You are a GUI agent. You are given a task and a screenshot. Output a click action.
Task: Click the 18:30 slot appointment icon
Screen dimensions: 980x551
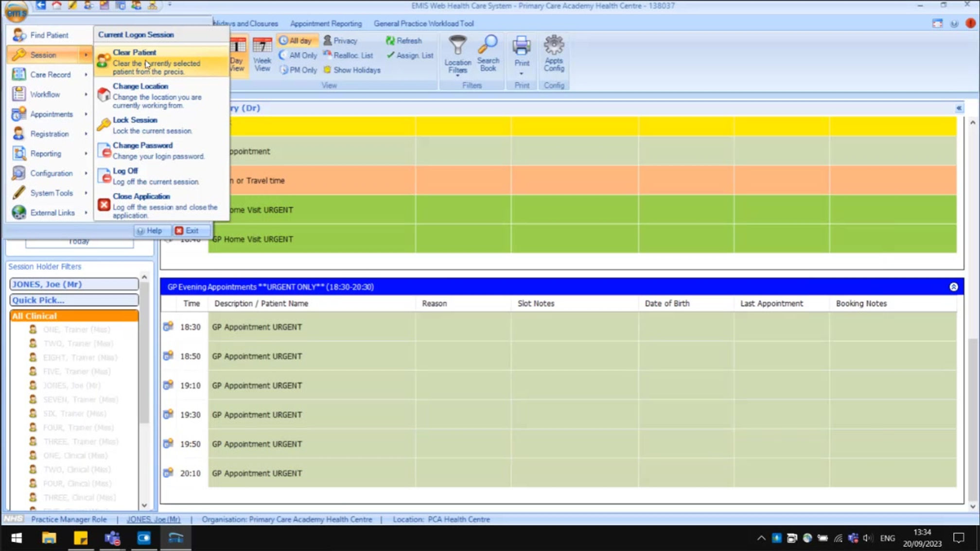[x=168, y=327]
